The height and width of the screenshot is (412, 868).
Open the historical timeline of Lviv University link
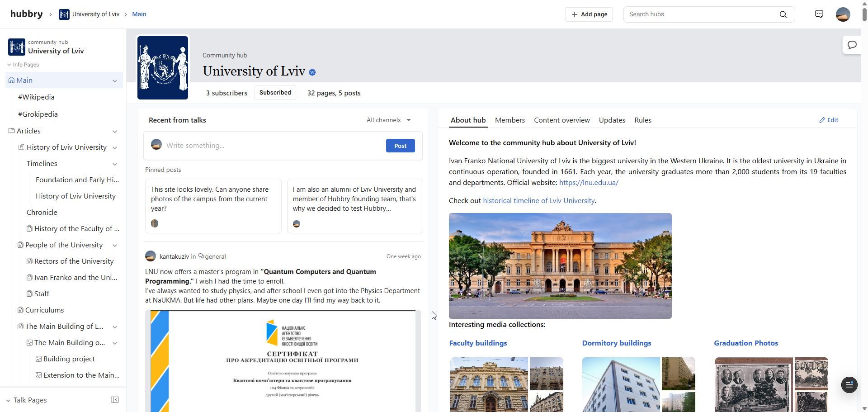[x=538, y=200]
